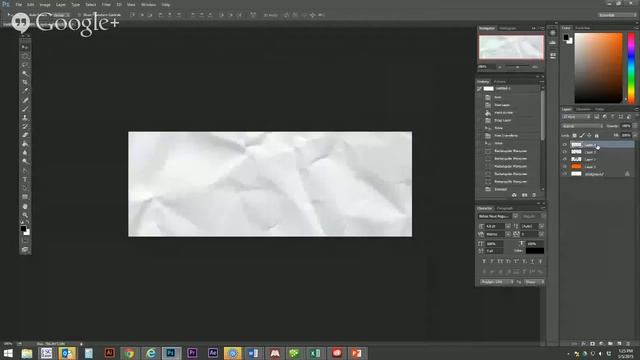Click Lock image pixels brush icon

coord(582,135)
